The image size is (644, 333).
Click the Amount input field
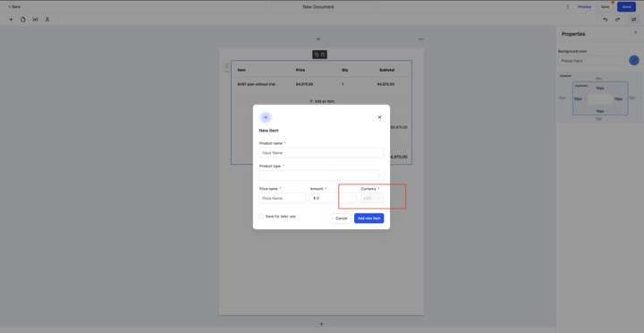click(333, 198)
